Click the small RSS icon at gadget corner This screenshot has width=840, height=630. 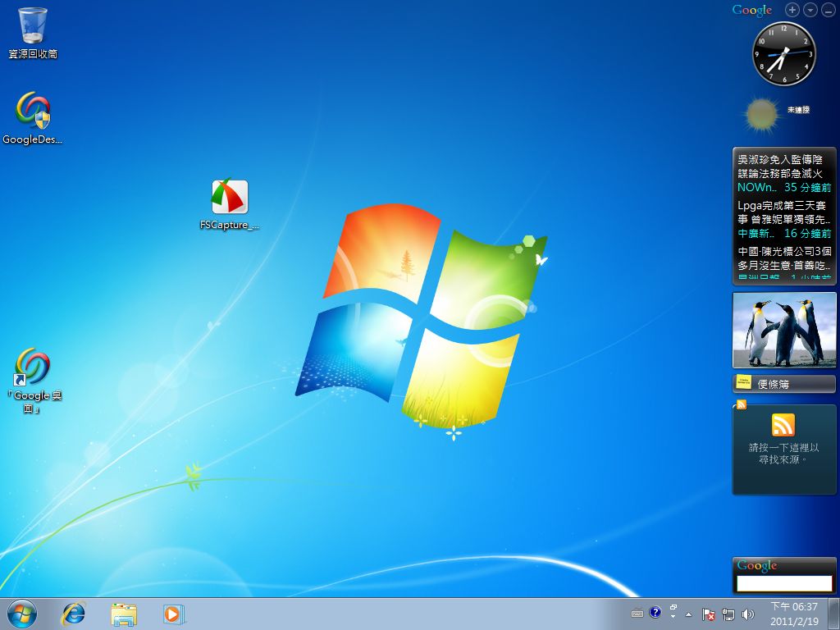(x=742, y=404)
